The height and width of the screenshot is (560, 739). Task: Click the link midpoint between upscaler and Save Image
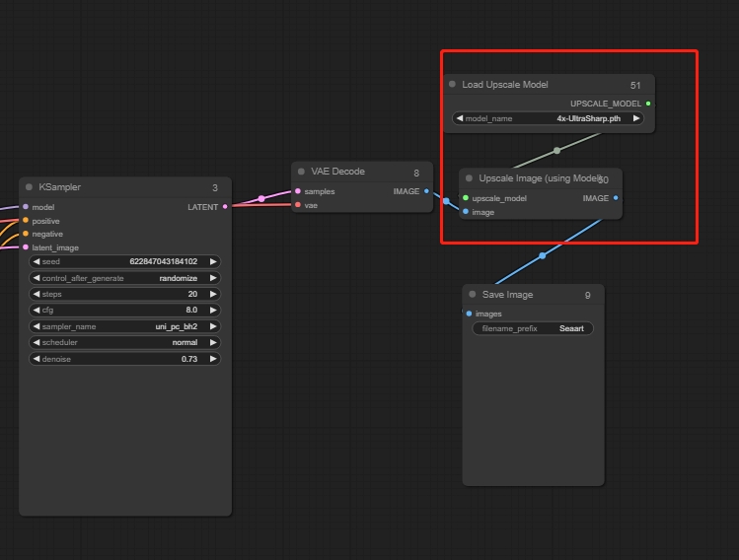coord(542,256)
